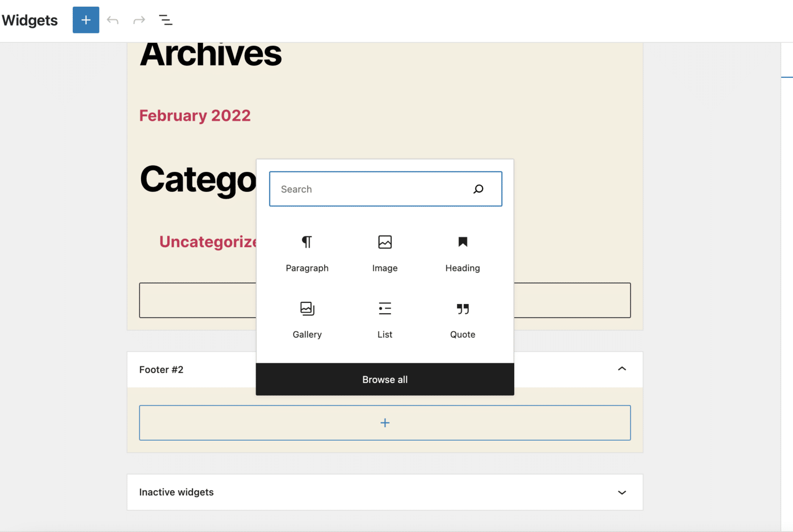Select the Quote block icon
The image size is (793, 532).
pyautogui.click(x=462, y=308)
